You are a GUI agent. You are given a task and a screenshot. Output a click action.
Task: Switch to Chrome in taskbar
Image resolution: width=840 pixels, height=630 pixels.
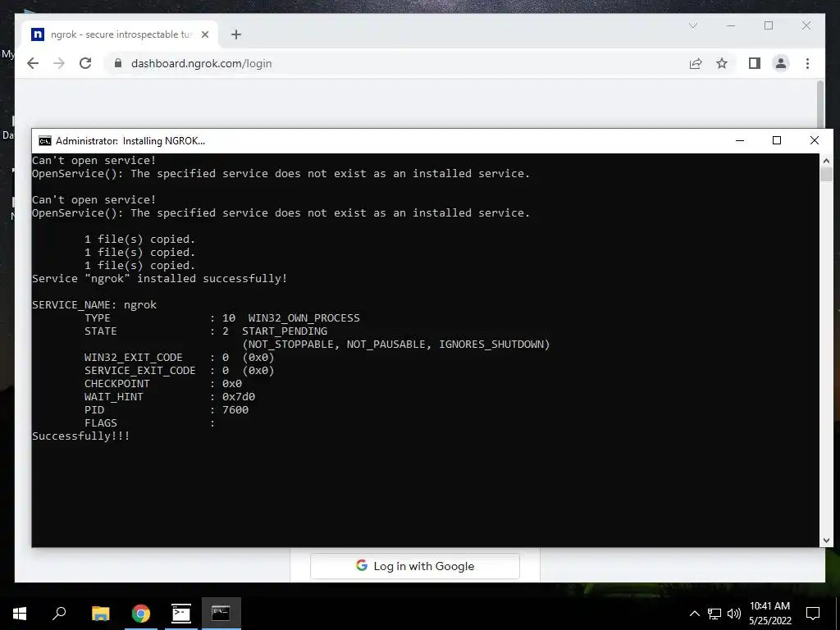click(141, 614)
